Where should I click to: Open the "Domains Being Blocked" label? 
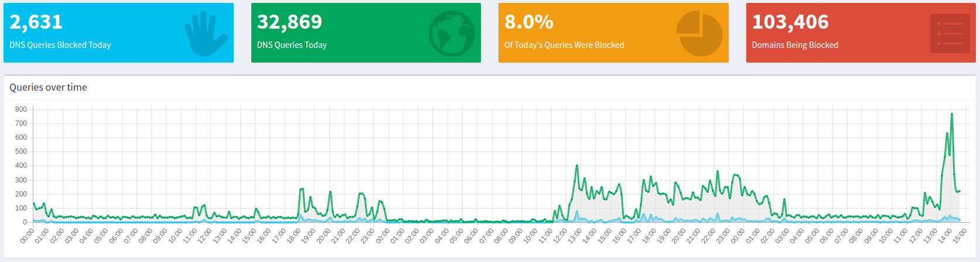pos(795,45)
